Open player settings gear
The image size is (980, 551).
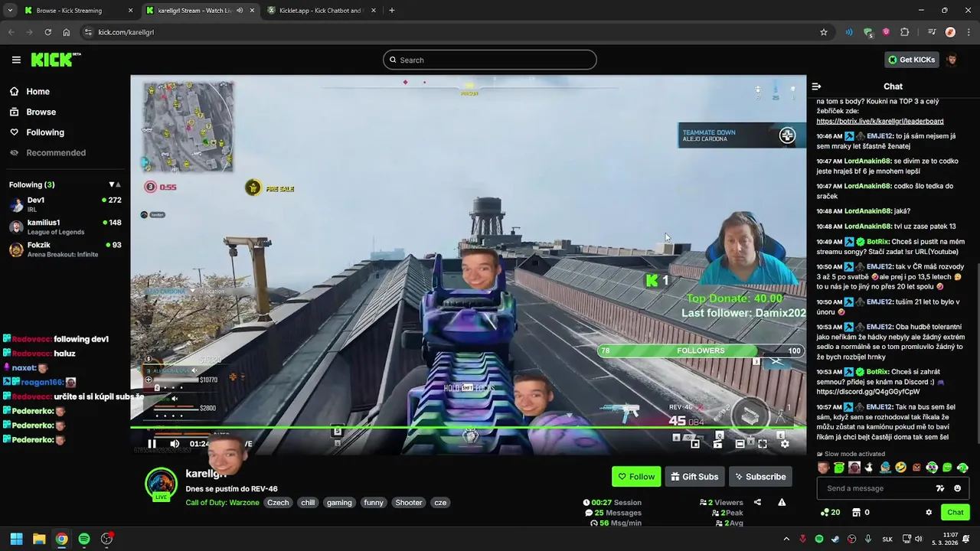pyautogui.click(x=785, y=444)
